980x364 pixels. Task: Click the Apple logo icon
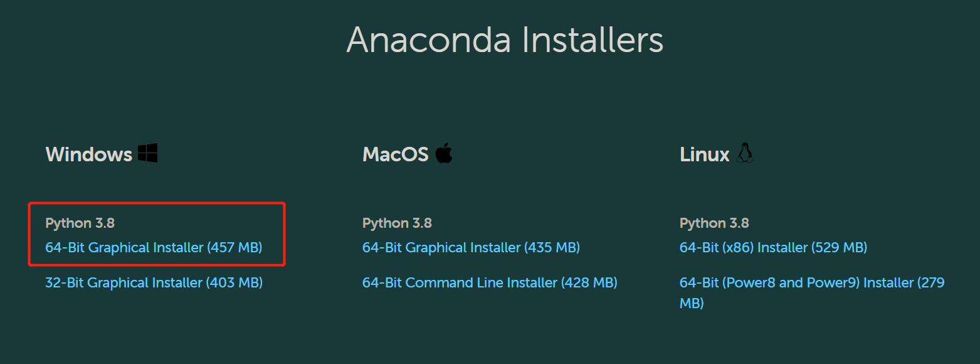pyautogui.click(x=445, y=151)
